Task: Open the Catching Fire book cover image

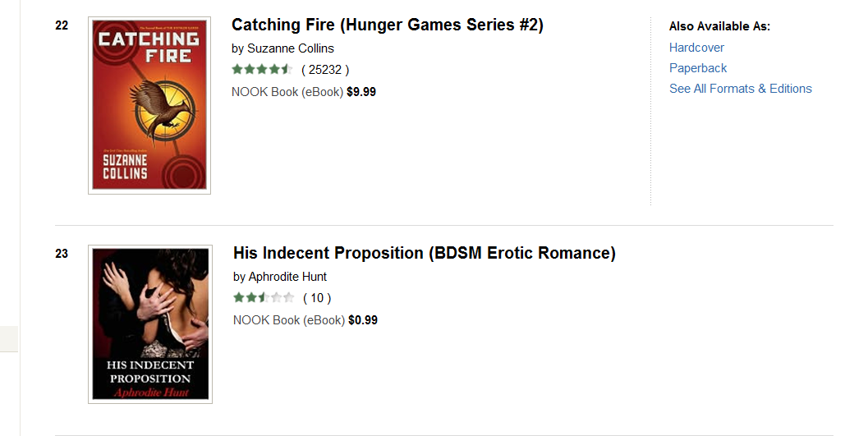Action: [149, 105]
